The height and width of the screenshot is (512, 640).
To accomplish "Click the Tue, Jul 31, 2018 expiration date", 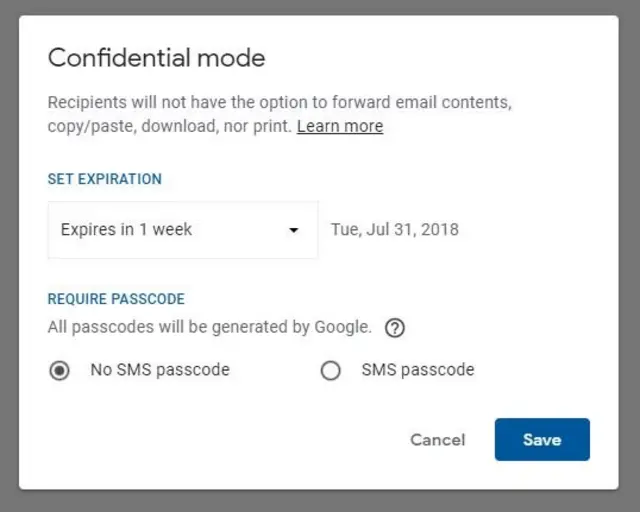I will click(x=395, y=230).
